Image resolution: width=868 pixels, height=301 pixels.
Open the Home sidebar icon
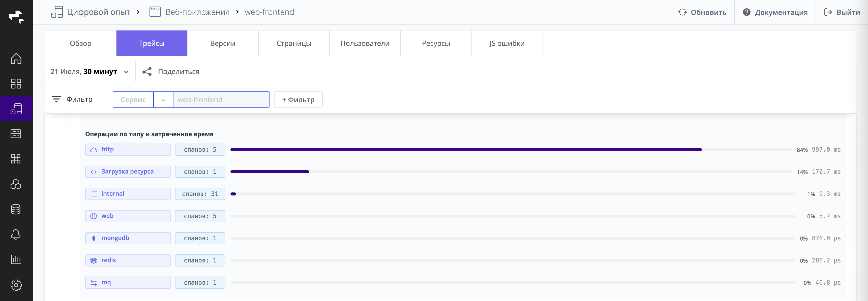(16, 59)
